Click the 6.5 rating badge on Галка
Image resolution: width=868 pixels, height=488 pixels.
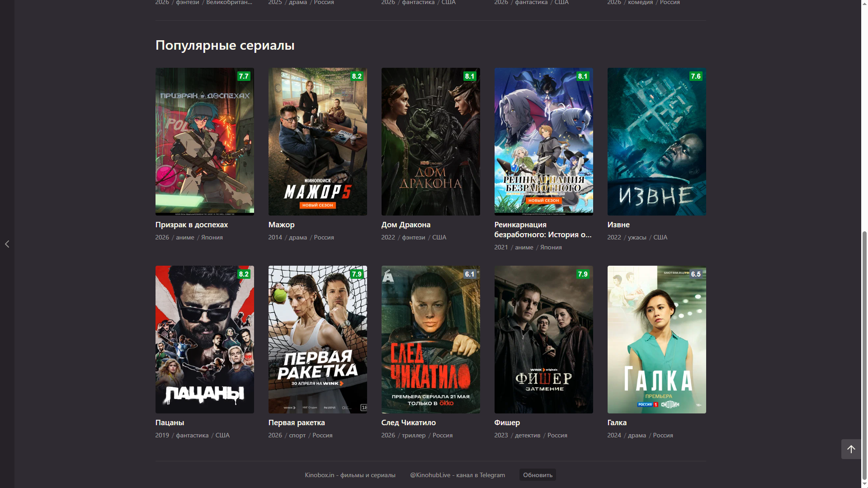(696, 274)
